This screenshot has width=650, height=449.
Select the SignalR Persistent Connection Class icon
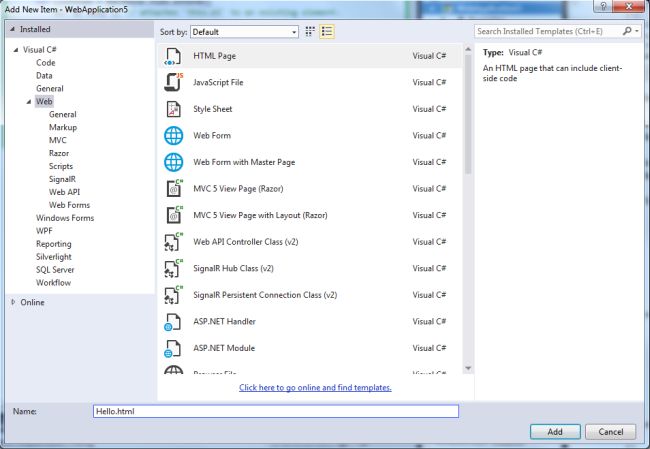(173, 295)
